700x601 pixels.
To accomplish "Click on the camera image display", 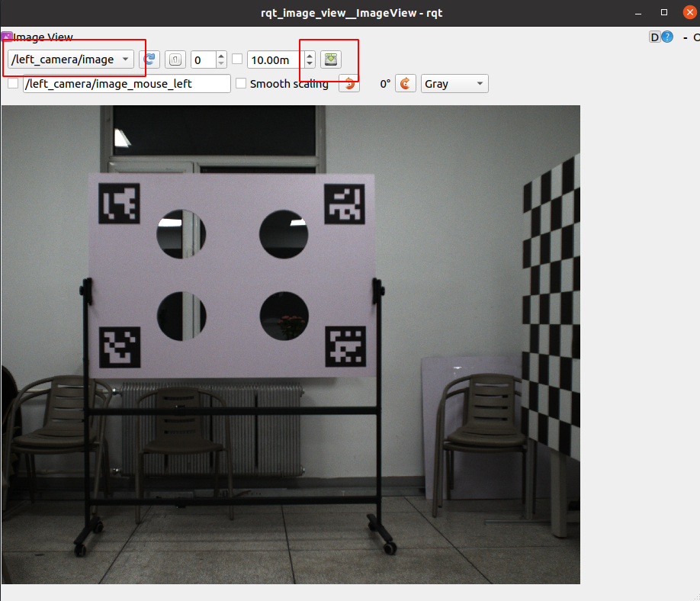I will point(290,343).
